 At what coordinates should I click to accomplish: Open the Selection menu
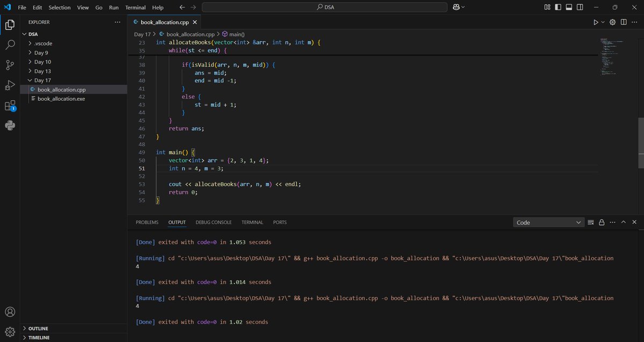[59, 8]
